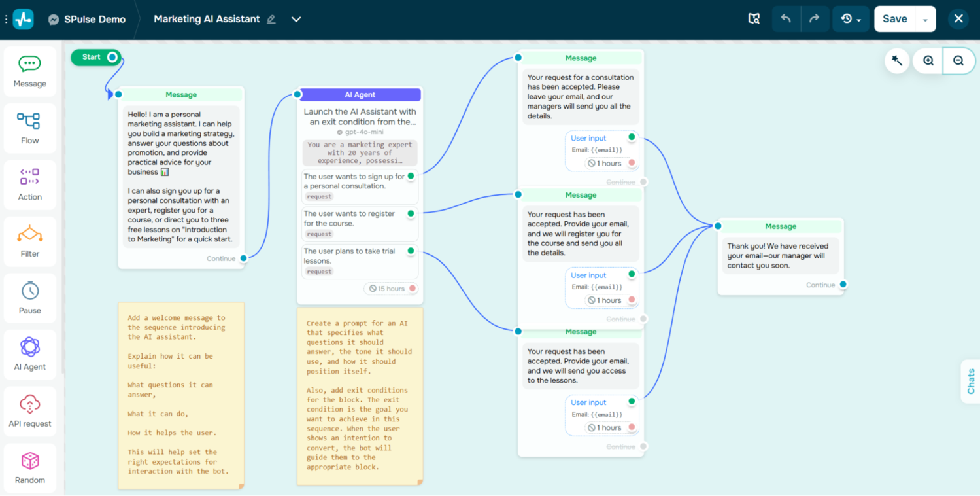Viewport: 980px width, 496px height.
Task: Select the Random block tool
Action: (x=29, y=467)
